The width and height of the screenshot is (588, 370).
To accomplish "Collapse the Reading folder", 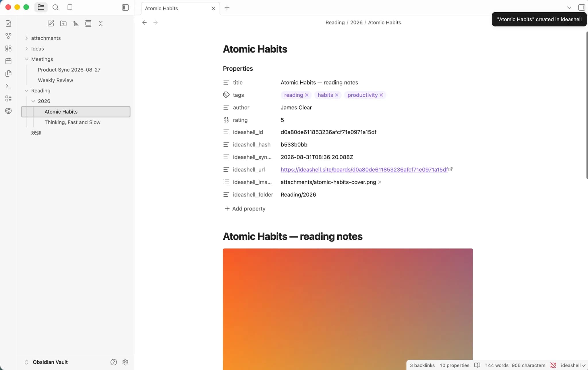I will (x=26, y=91).
